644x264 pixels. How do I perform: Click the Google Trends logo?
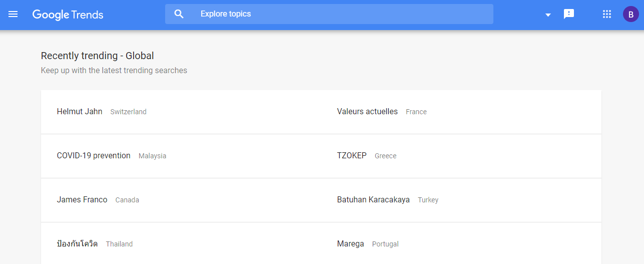[x=68, y=15]
